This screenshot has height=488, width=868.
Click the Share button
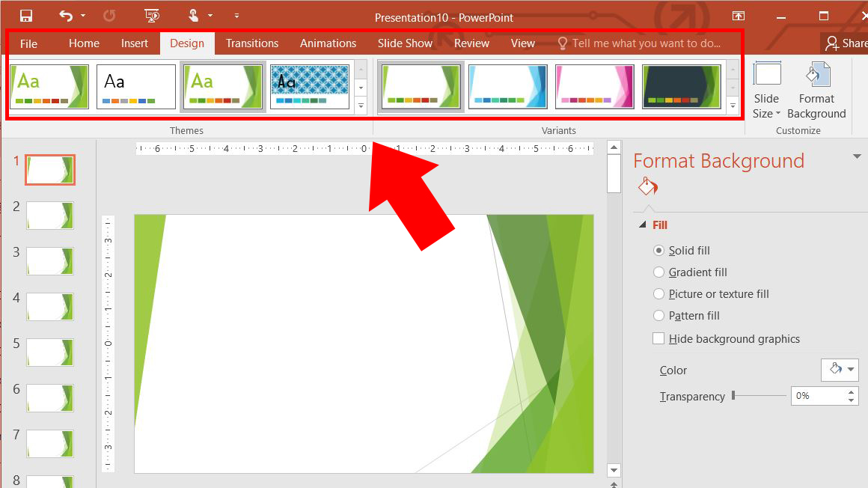tap(846, 43)
